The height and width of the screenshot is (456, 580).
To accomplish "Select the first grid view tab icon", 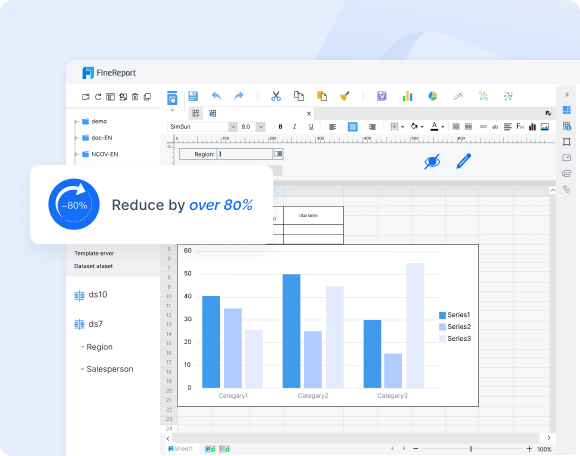I will tap(196, 113).
